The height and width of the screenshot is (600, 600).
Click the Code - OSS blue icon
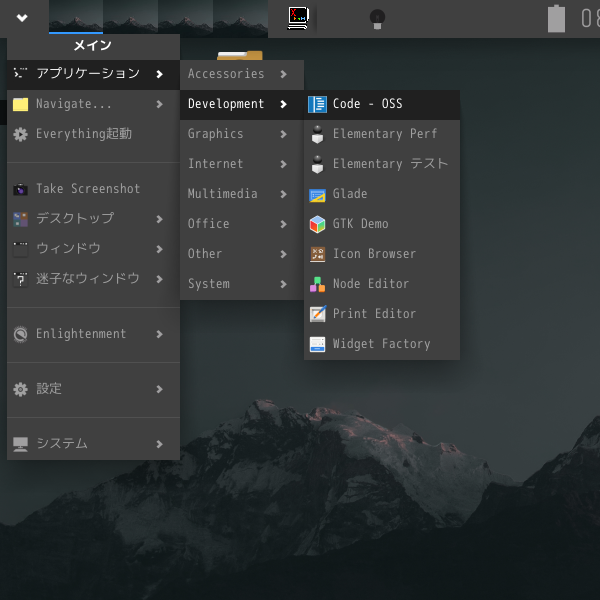317,104
